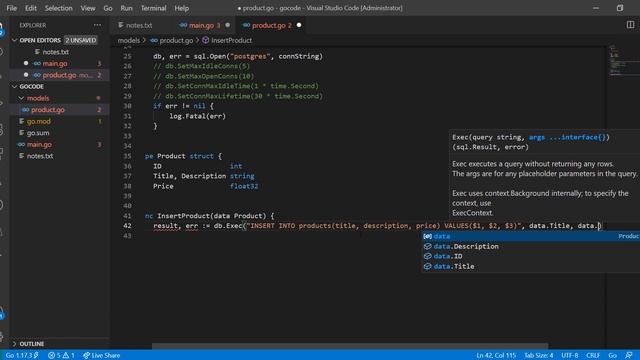
Task: Open notes.txt in Open Editors list
Action: [x=56, y=52]
